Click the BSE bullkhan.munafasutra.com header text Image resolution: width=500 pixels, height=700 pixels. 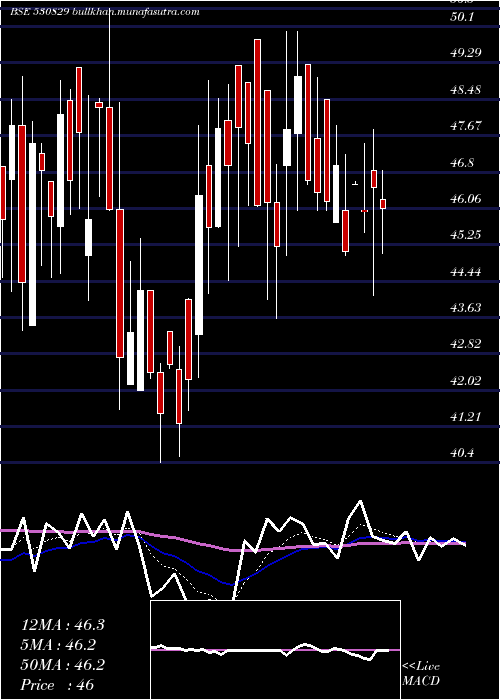tap(104, 12)
